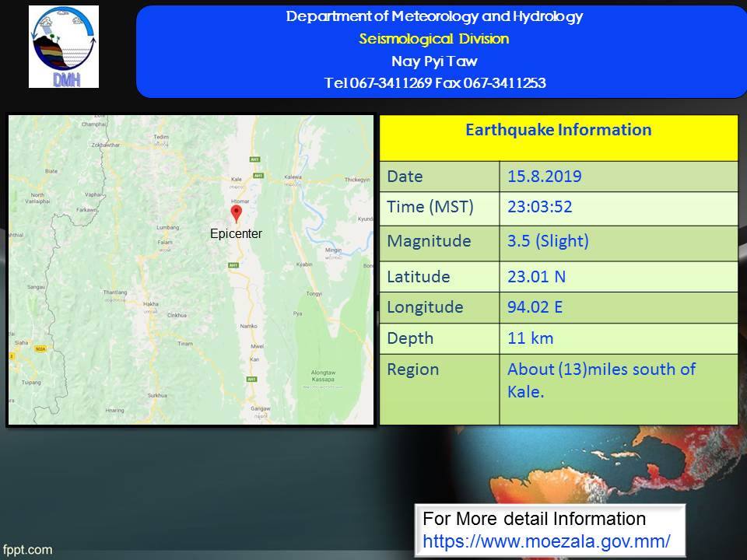The width and height of the screenshot is (747, 560).
Task: Click the 'Magnitude' row label
Action: (429, 241)
